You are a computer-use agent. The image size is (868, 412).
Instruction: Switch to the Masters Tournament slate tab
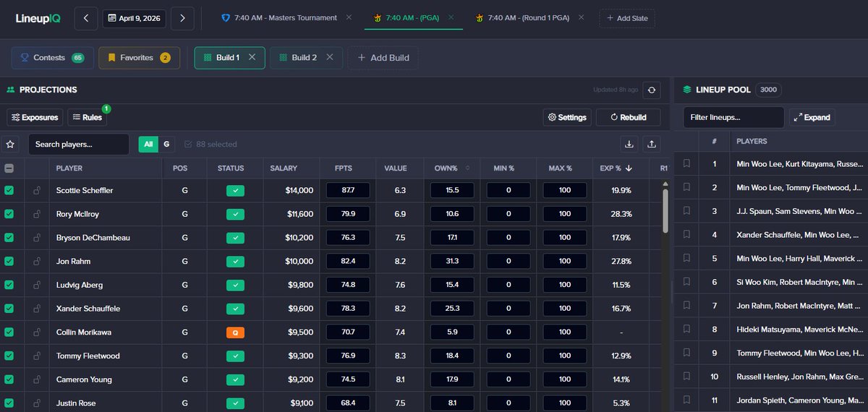click(x=279, y=17)
